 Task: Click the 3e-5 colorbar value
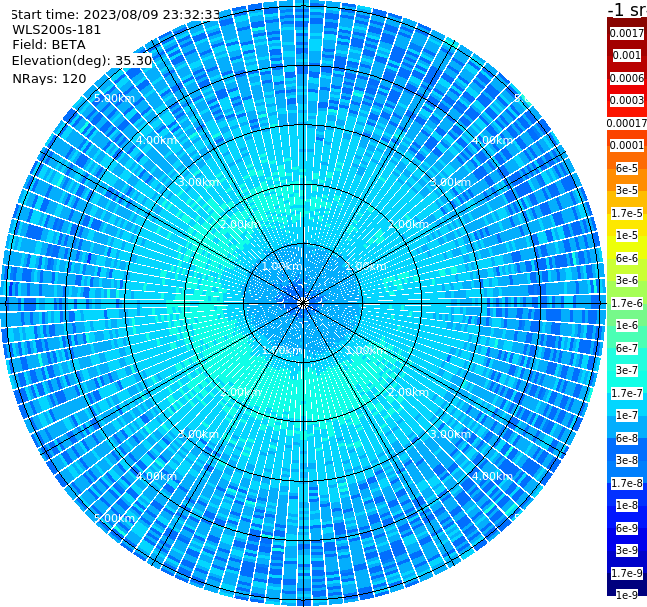[627, 190]
